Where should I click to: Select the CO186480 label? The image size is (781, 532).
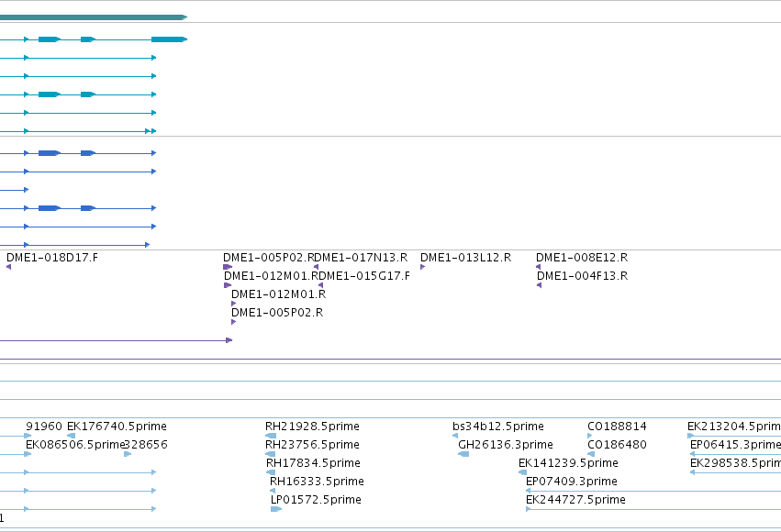click(617, 445)
